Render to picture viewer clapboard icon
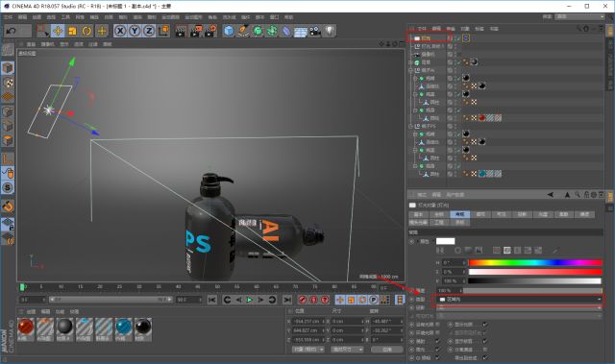615x364 pixels. click(x=195, y=31)
